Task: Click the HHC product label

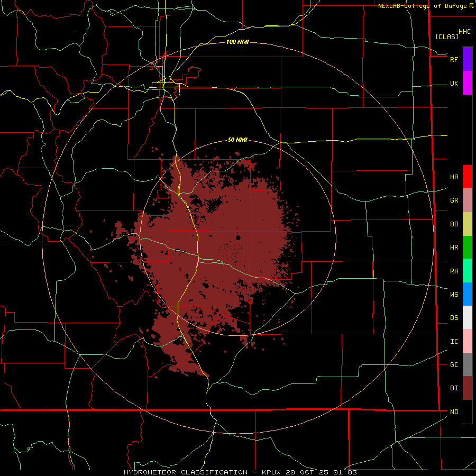Action: coord(464,32)
